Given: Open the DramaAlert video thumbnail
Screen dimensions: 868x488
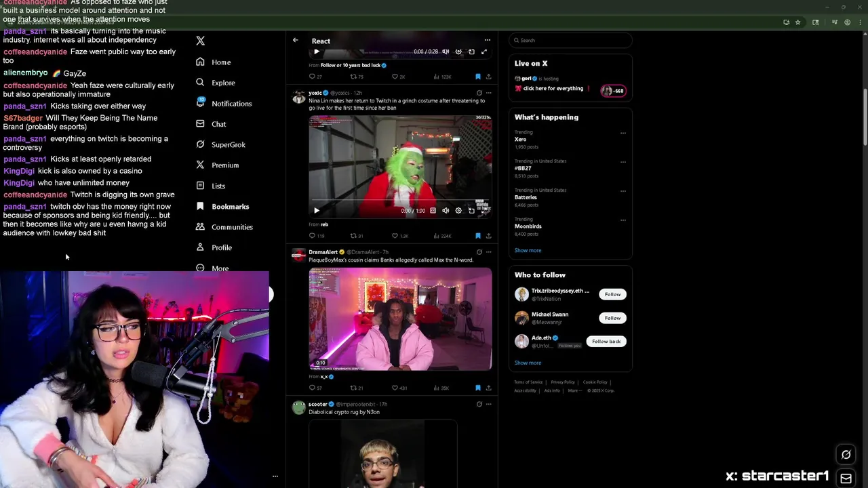Looking at the screenshot, I should pyautogui.click(x=400, y=319).
